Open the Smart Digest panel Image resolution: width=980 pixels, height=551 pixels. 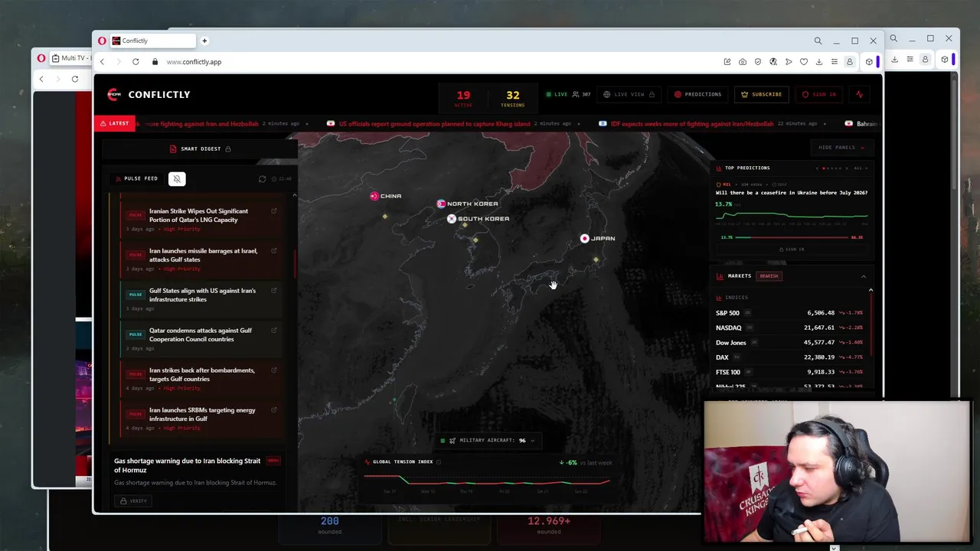200,148
